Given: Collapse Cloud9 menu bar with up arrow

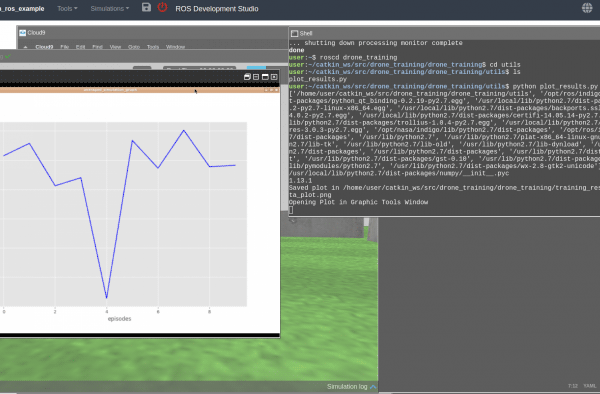Looking at the screenshot, I should [x=25, y=47].
